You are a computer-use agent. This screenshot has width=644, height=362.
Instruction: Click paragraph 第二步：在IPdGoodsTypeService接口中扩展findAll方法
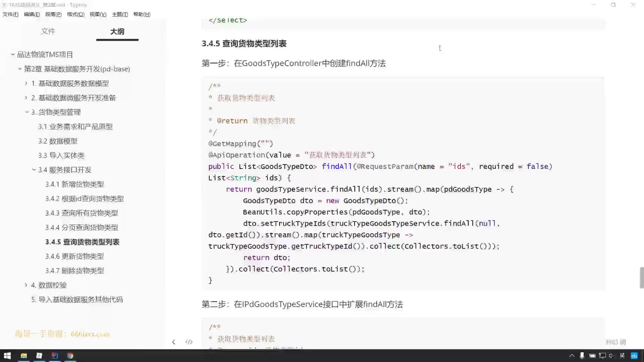302,304
